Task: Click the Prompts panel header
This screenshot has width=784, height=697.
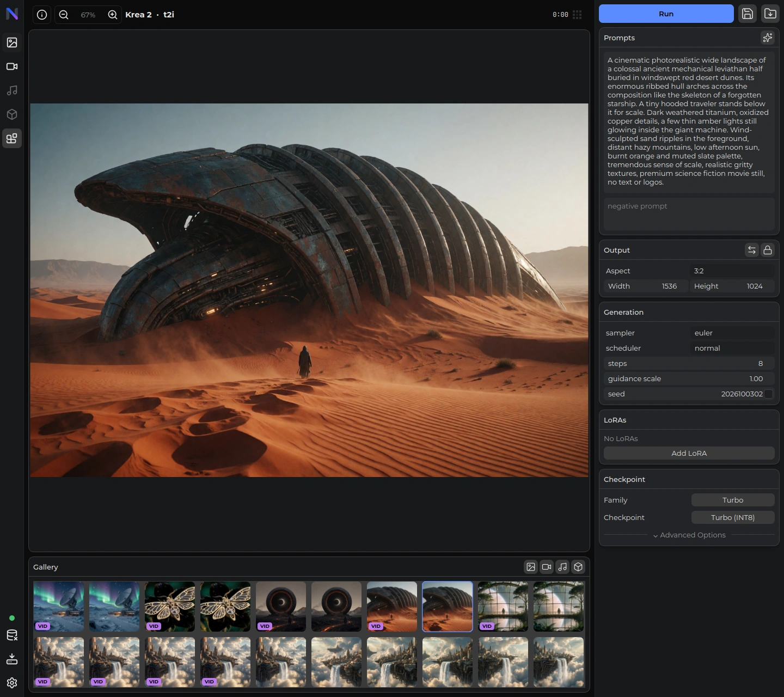Action: [x=619, y=38]
